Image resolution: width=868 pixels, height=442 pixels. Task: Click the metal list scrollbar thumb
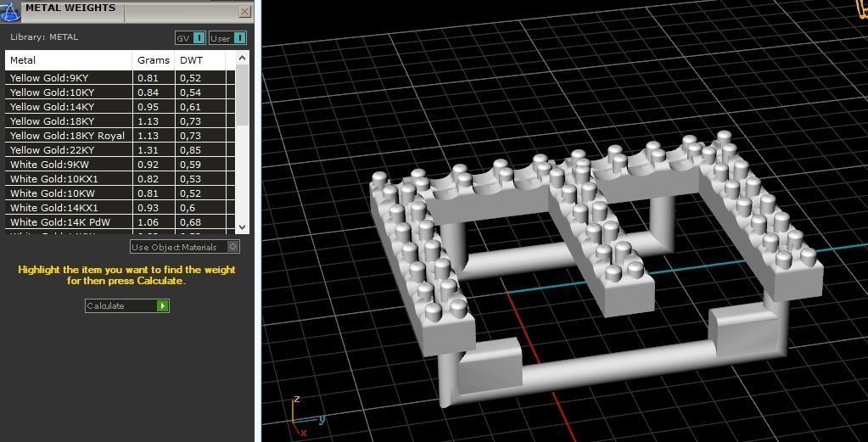[x=242, y=95]
